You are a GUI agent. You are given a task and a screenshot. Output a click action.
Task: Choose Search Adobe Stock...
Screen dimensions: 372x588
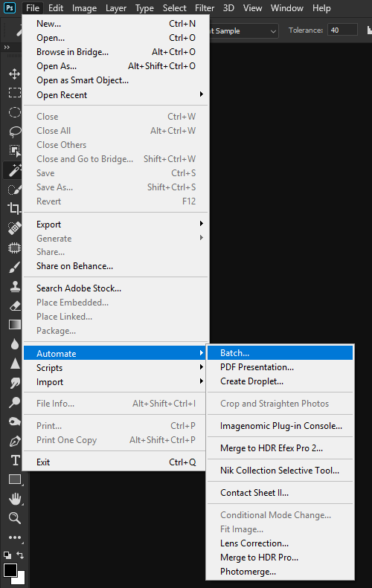pyautogui.click(x=116, y=288)
